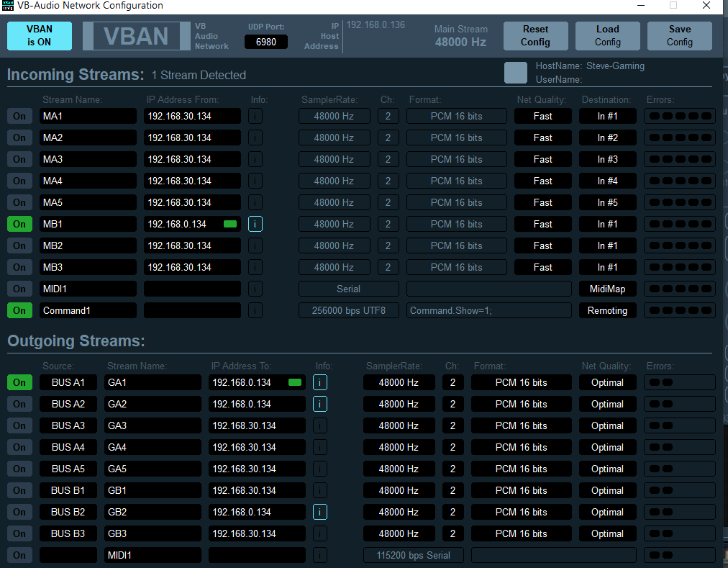Load a saved configuration
The height and width of the screenshot is (568, 728).
pos(607,36)
